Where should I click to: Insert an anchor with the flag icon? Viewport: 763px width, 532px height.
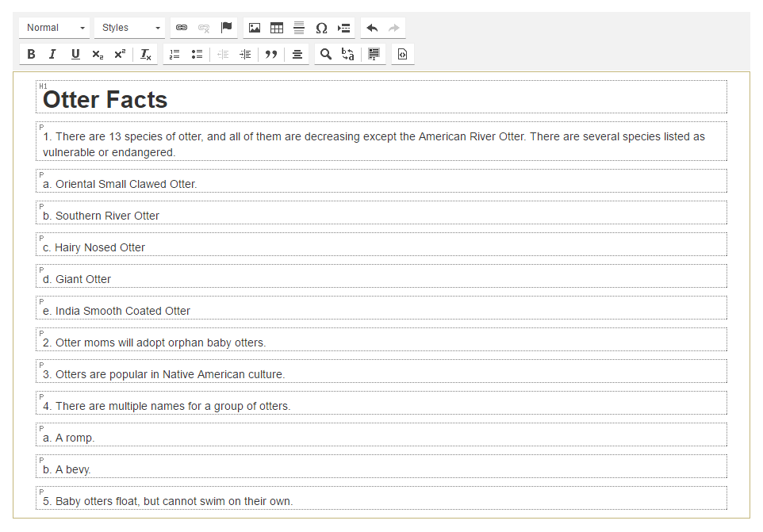(x=226, y=28)
